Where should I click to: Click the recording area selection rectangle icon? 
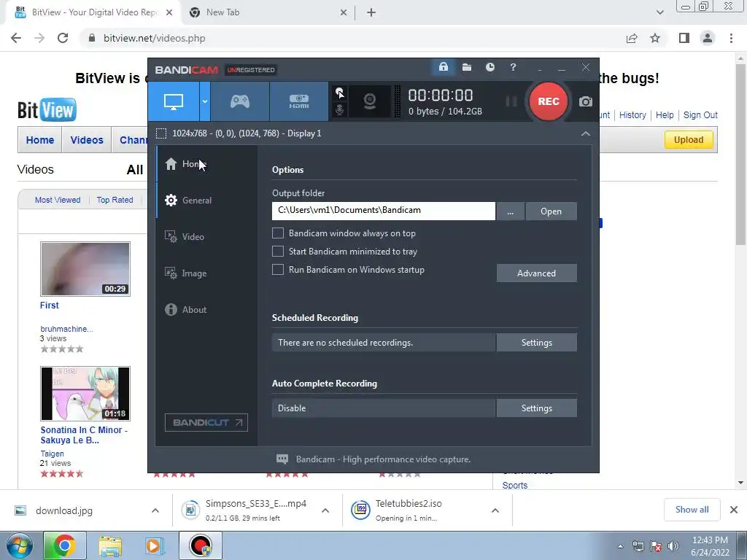[x=161, y=133]
